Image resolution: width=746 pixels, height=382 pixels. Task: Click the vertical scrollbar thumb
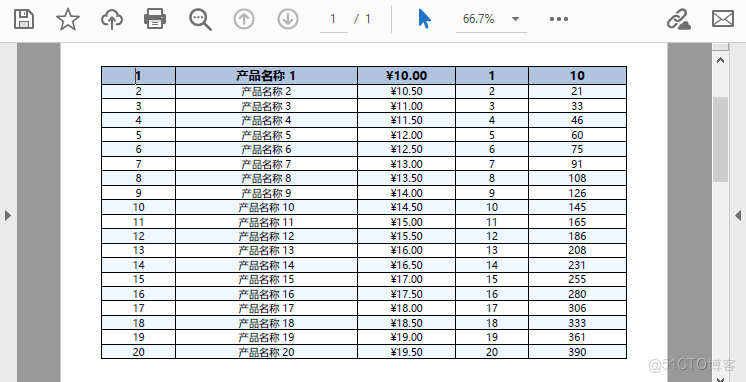720,139
